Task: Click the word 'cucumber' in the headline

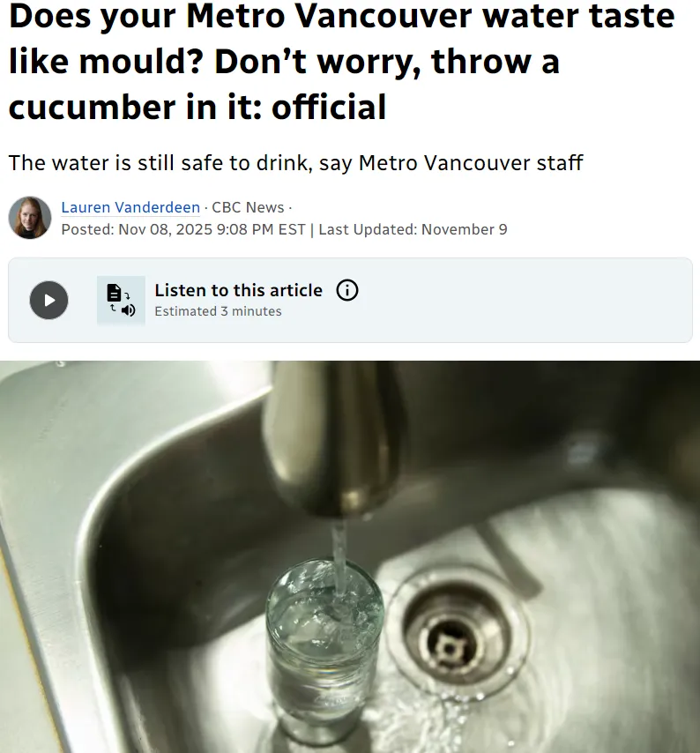Action: click(x=93, y=107)
